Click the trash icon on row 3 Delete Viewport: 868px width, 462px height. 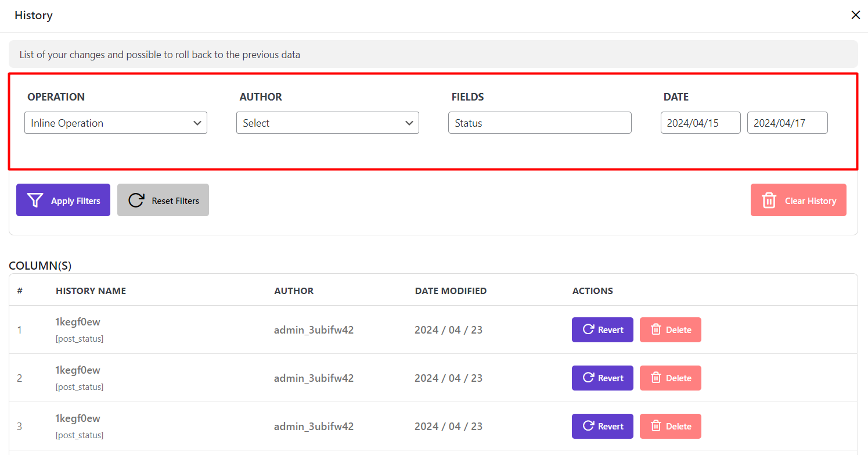click(656, 426)
